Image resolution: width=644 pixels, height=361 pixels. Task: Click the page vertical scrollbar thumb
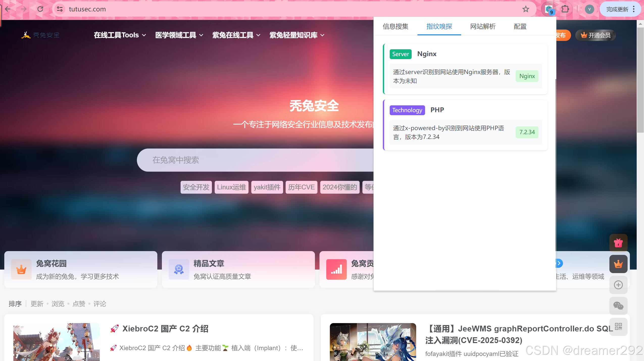coord(640,80)
